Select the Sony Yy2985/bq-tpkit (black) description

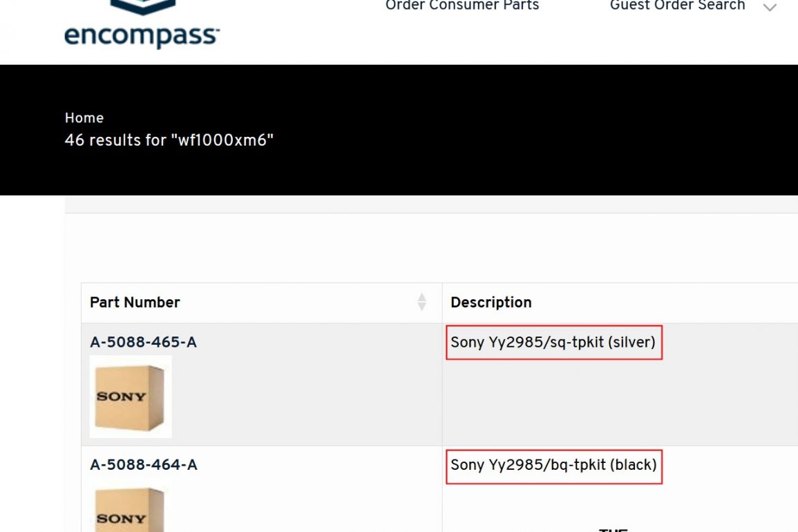[x=553, y=465]
